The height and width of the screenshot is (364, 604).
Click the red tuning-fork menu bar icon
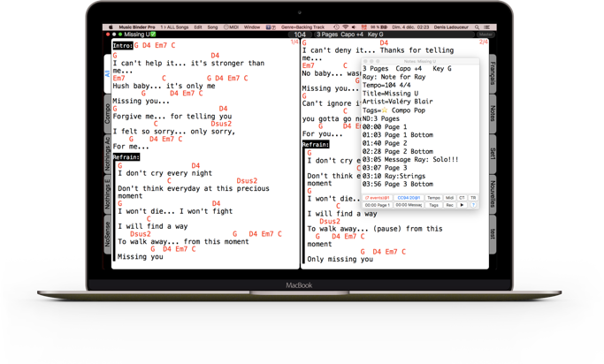363,27
